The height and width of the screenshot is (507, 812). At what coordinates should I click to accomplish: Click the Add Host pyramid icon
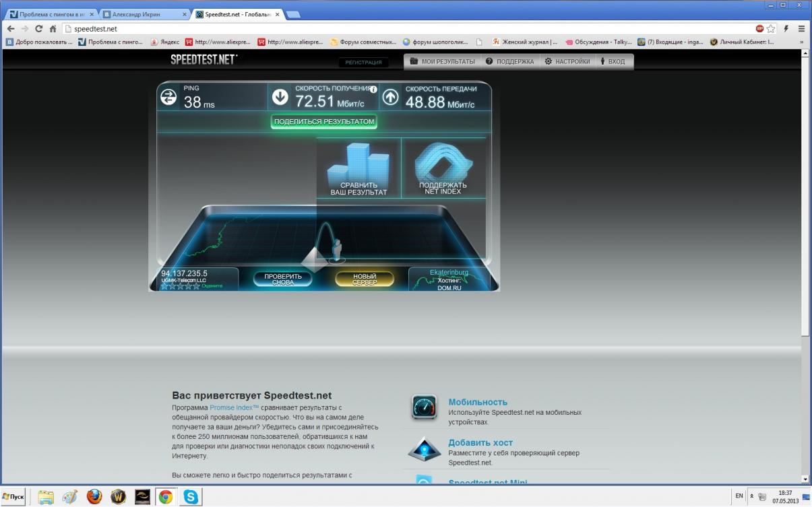(424, 449)
